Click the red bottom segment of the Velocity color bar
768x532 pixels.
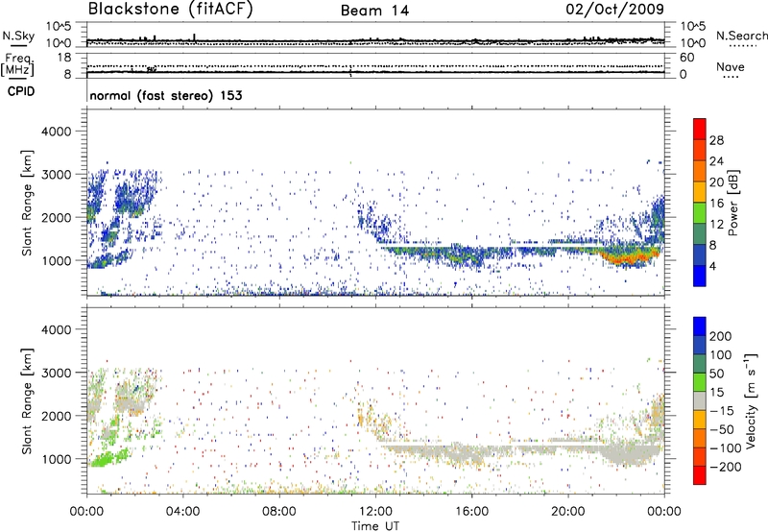pyautogui.click(x=700, y=475)
